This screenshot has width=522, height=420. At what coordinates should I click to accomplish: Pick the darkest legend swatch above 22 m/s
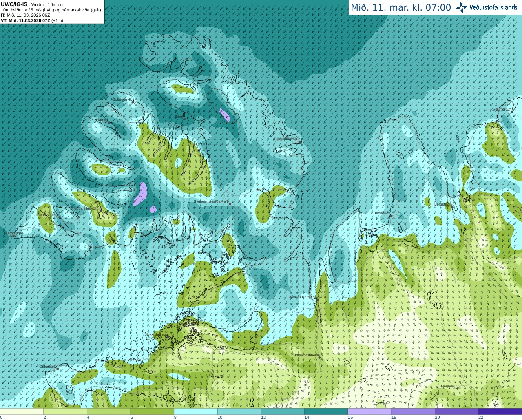click(x=500, y=411)
